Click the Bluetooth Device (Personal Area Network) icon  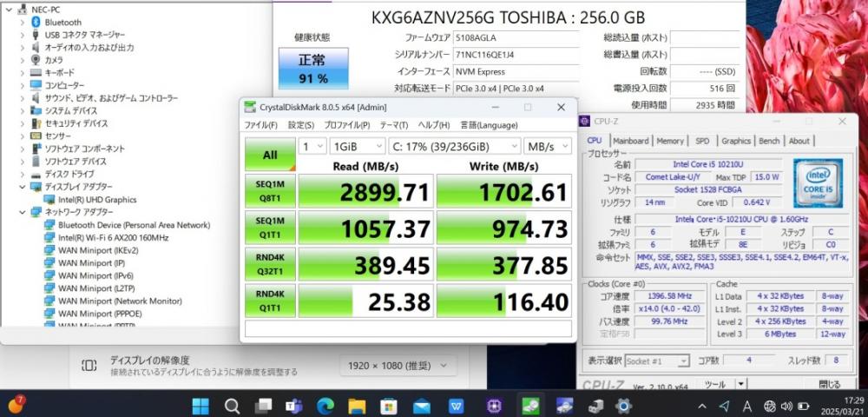(49, 225)
